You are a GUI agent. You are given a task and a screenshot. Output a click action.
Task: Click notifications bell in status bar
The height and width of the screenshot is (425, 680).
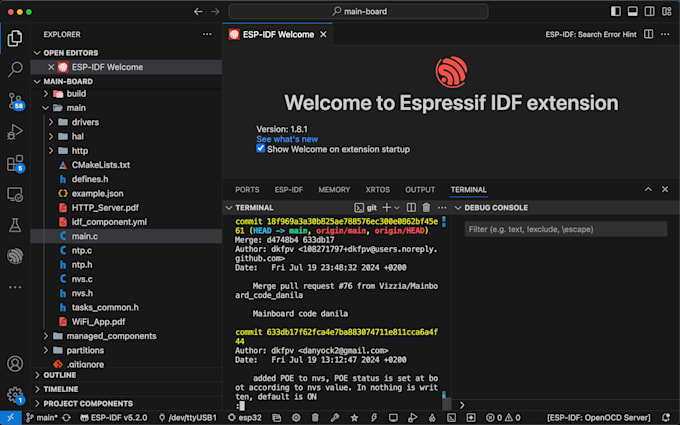(667, 418)
